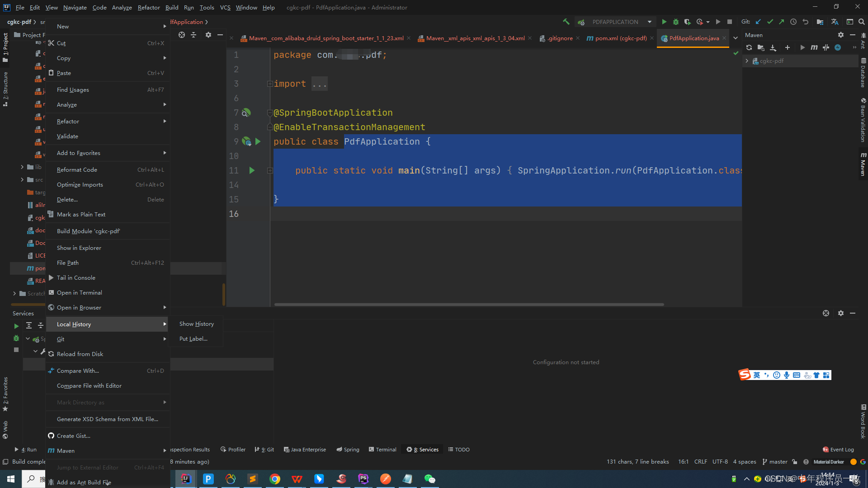The width and height of the screenshot is (868, 488).
Task: Start the debugger with the bug icon
Action: tap(676, 22)
